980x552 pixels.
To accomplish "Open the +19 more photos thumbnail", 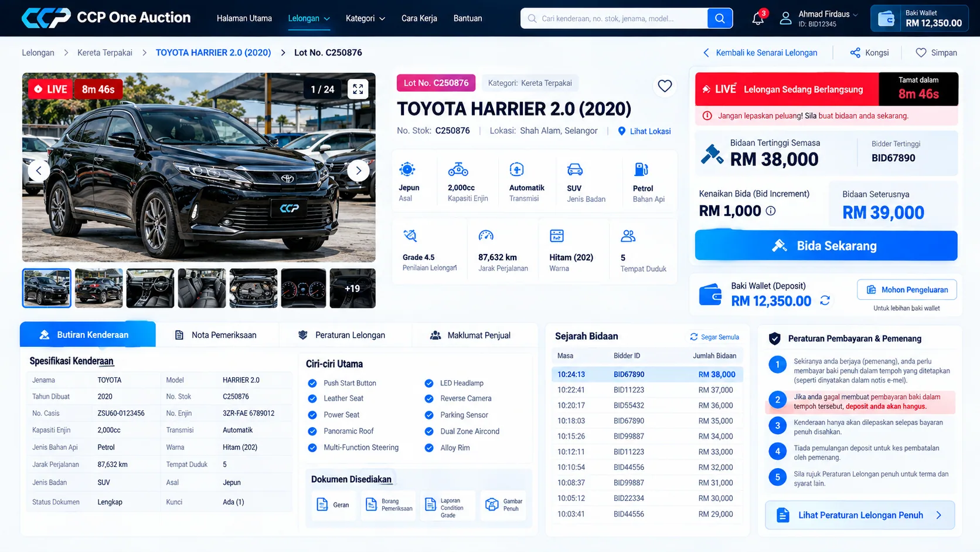I will point(352,288).
